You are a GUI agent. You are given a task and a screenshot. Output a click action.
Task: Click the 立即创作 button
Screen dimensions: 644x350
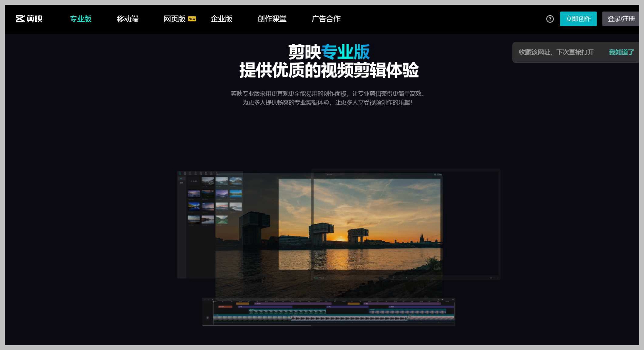(578, 19)
